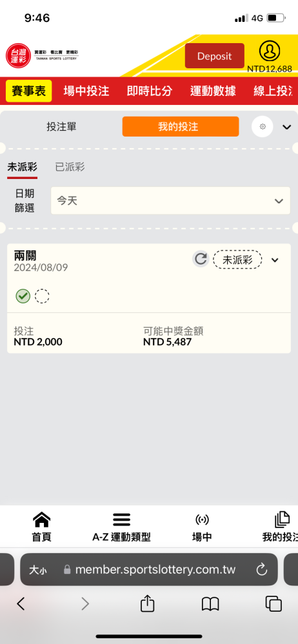298x644 pixels.
Task: Refresh the 兩關 bet status
Action: click(x=201, y=259)
